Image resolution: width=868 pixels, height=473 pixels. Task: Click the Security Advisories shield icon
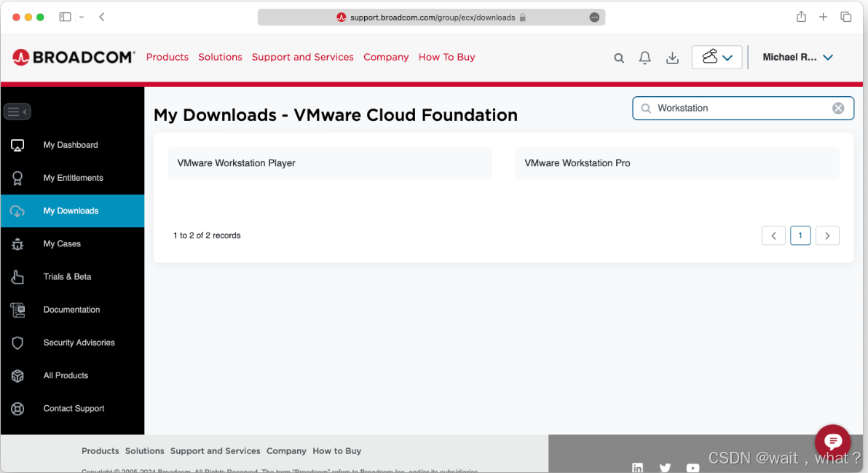tap(17, 343)
